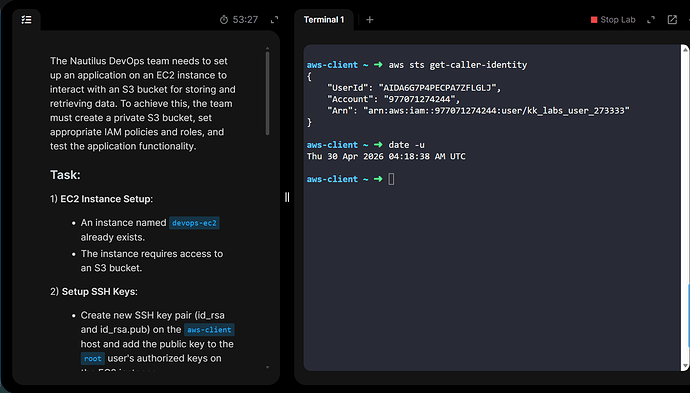Click the Task: heading

click(65, 175)
